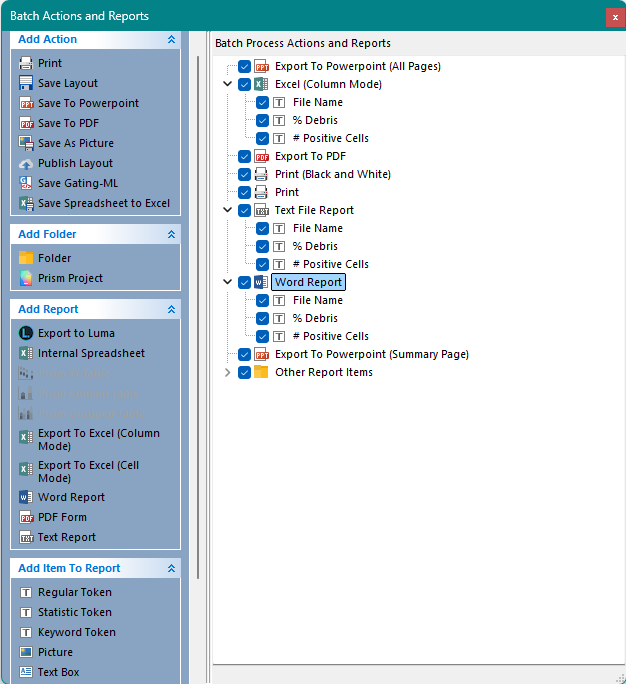Expand the Other Report Items node
This screenshot has width=626, height=684.
(x=228, y=372)
